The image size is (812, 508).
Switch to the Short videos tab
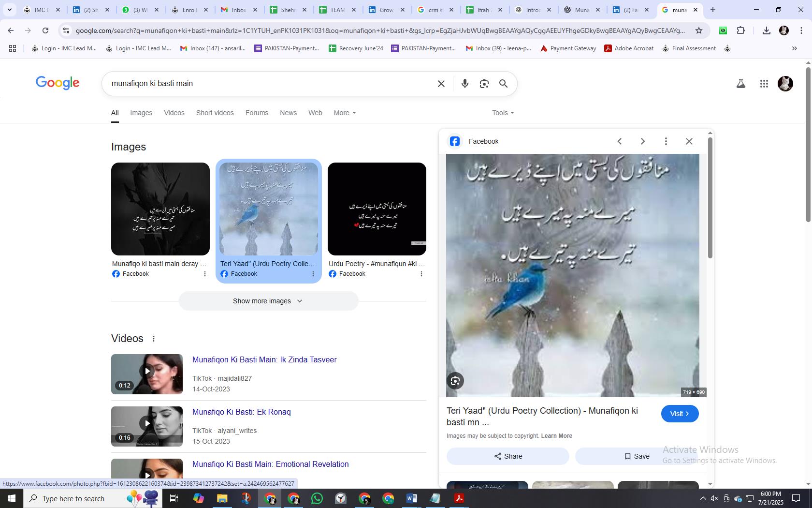click(215, 113)
